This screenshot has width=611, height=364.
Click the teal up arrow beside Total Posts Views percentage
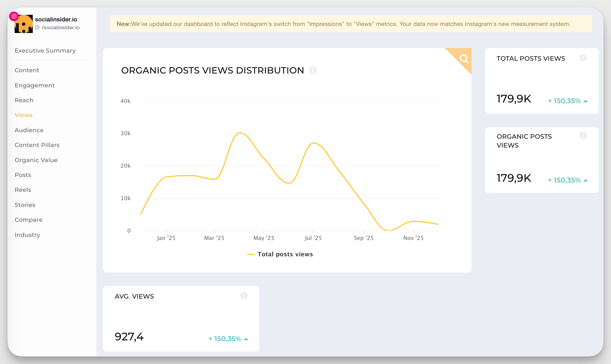[x=585, y=100]
